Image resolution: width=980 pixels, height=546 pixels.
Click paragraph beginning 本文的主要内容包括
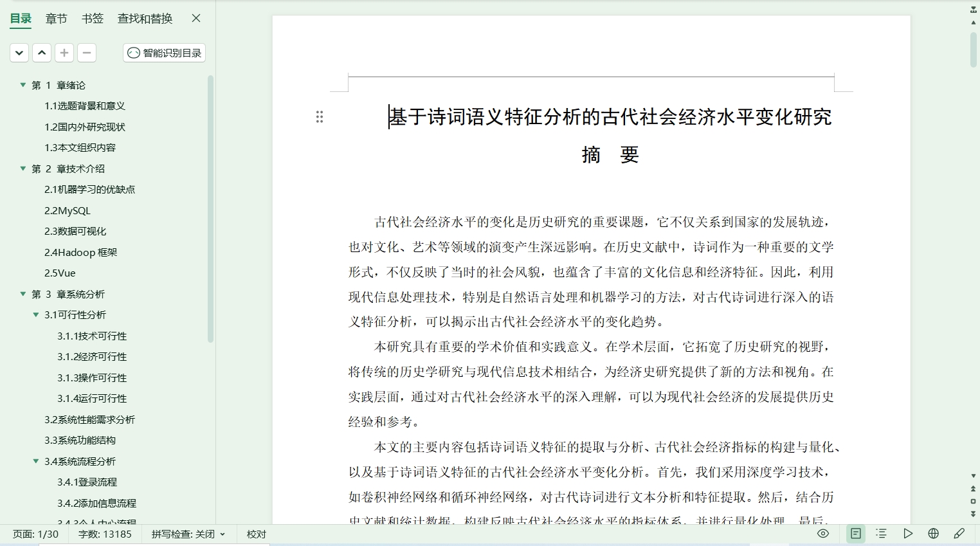(595, 482)
